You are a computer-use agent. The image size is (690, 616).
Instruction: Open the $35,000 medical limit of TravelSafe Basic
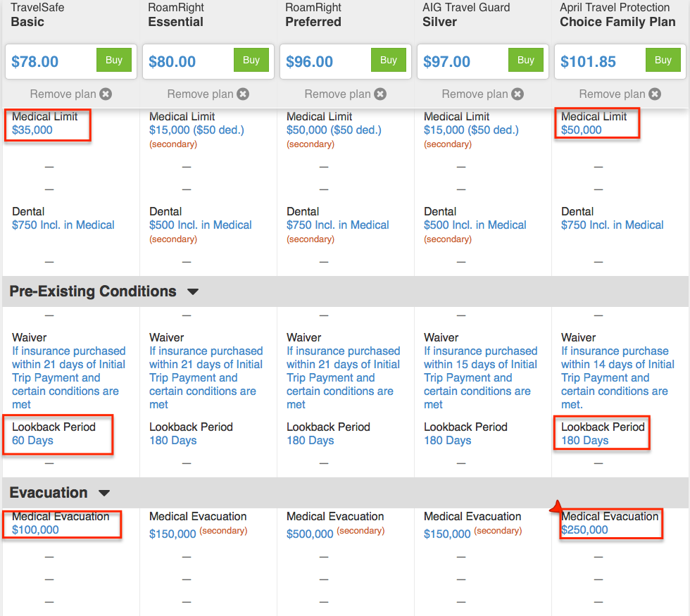(32, 130)
